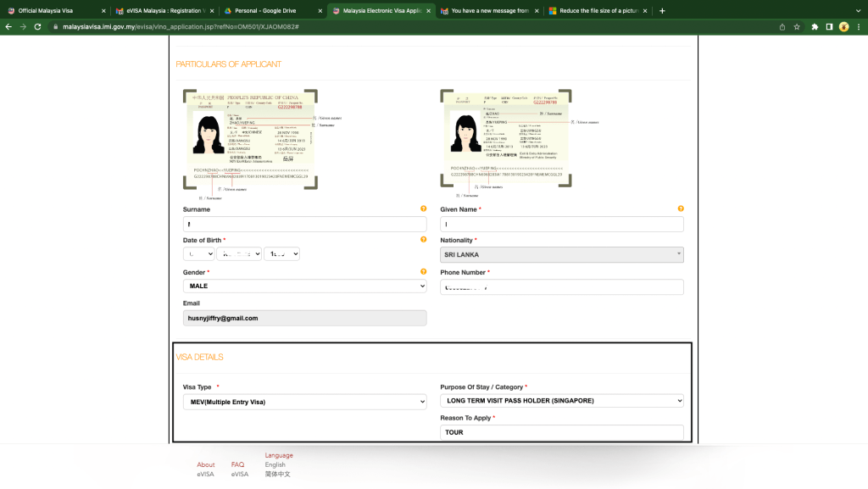The height and width of the screenshot is (489, 868).
Task: Open Chrome three-dot menu
Action: coord(859,26)
